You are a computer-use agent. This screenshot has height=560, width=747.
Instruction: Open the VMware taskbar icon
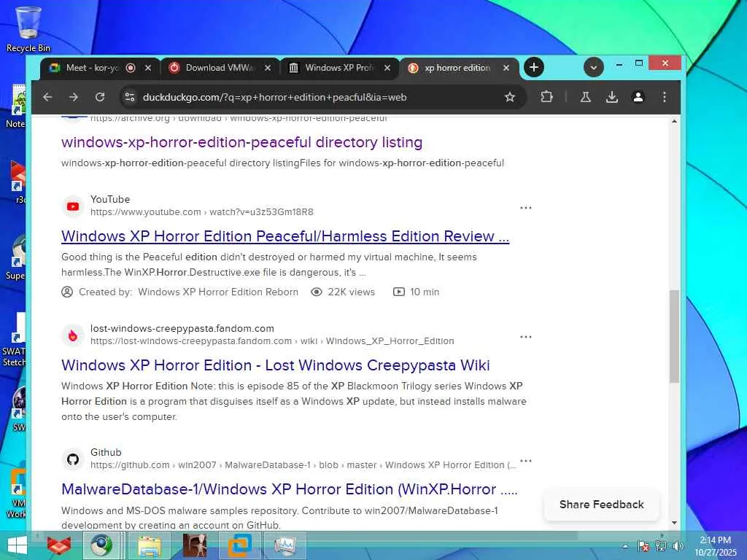(239, 545)
